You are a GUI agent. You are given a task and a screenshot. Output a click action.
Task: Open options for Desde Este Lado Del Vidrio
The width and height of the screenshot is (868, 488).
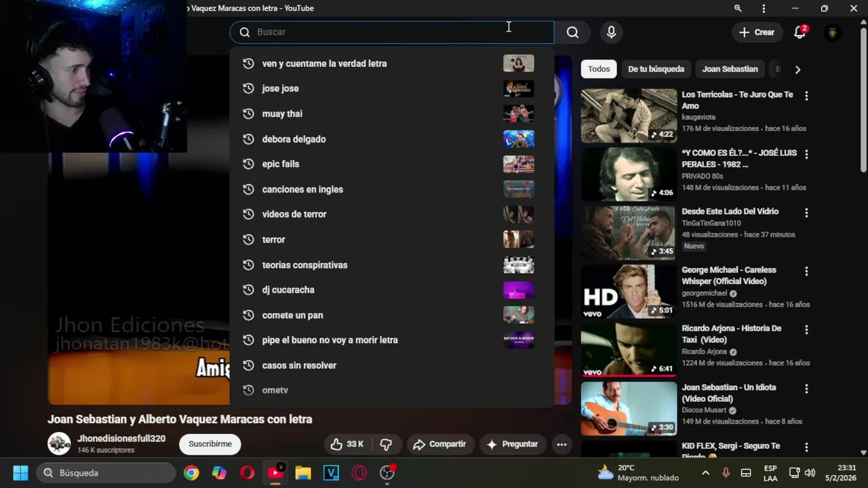pyautogui.click(x=806, y=213)
